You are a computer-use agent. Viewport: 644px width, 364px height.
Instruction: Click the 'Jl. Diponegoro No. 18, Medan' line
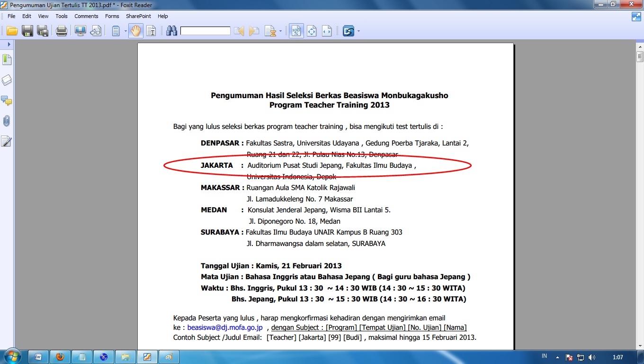(x=295, y=221)
